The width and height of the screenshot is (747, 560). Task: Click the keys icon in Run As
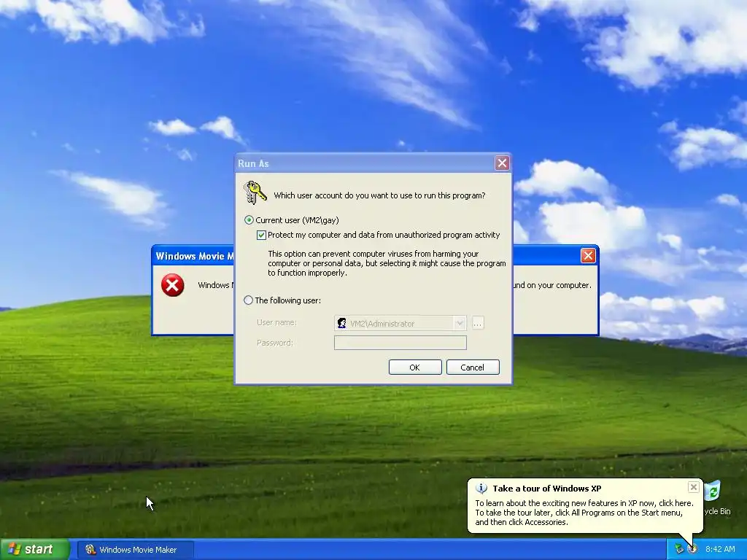coord(255,192)
